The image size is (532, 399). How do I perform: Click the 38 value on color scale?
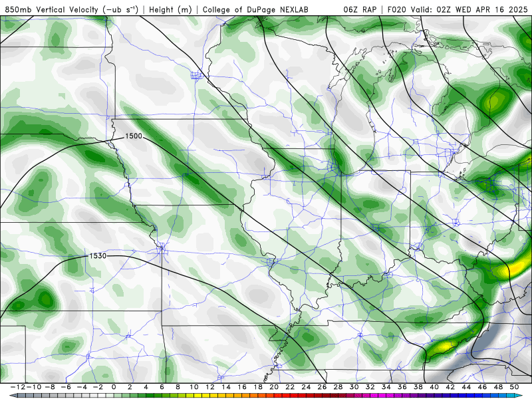coord(418,387)
